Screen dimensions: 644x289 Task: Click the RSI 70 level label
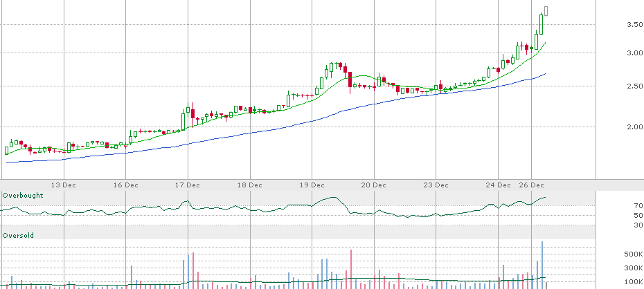click(638, 206)
